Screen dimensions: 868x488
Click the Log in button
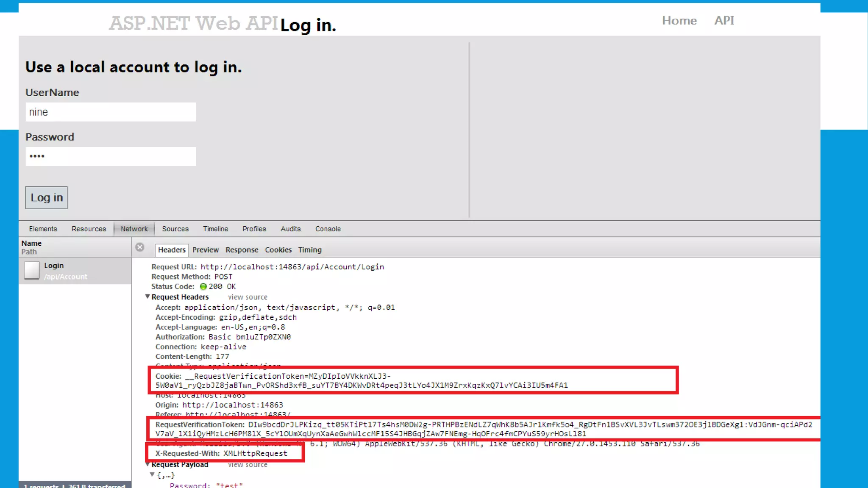46,198
